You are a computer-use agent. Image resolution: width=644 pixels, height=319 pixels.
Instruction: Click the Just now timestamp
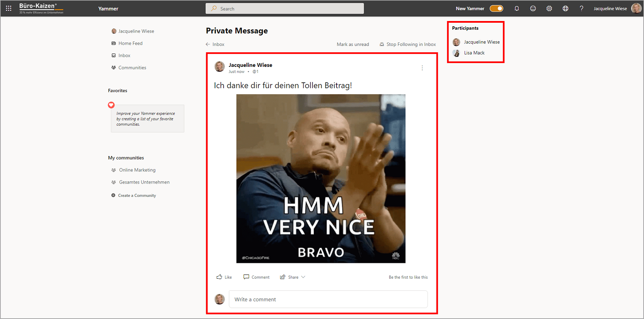(x=237, y=72)
